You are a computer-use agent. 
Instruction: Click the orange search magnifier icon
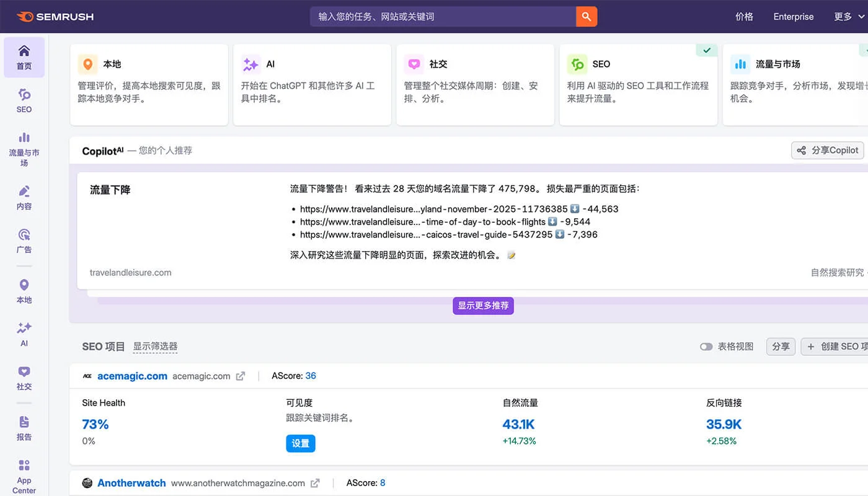click(587, 16)
